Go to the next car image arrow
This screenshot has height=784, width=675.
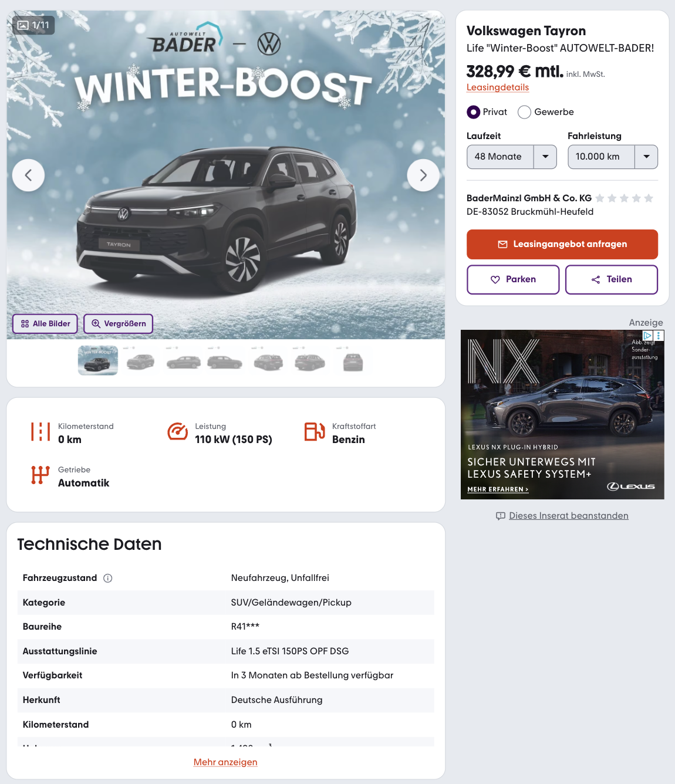coord(423,175)
